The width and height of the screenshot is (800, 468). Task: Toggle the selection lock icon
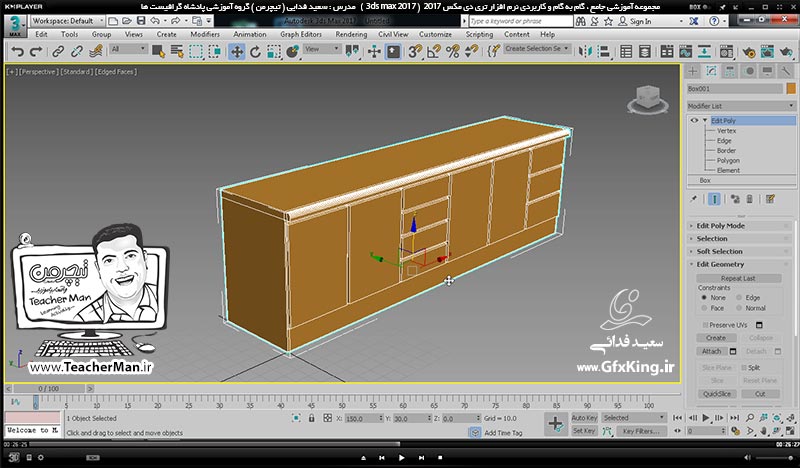[311, 418]
